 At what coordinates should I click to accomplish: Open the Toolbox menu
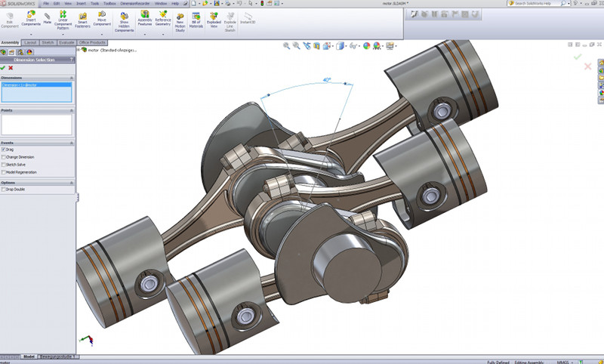coord(110,3)
